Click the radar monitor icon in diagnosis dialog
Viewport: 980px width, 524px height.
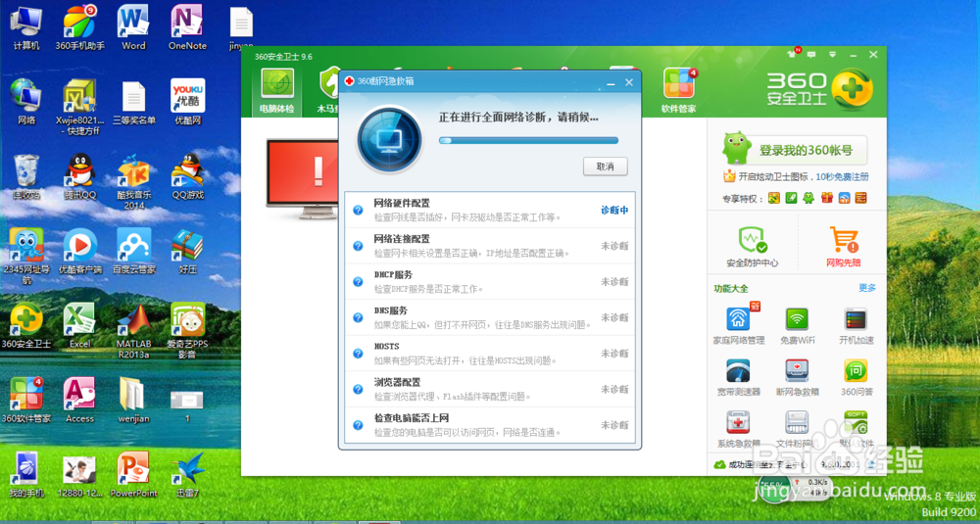(x=389, y=140)
